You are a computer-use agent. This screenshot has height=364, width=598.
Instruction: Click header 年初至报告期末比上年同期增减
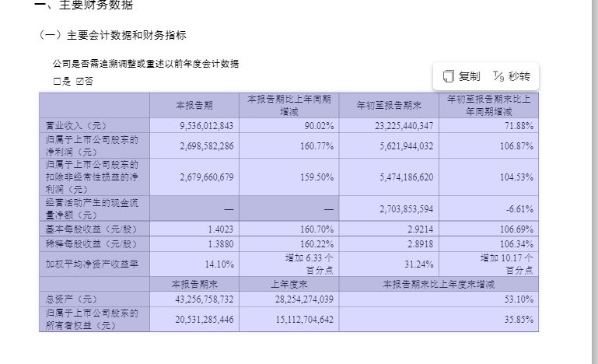[488, 105]
